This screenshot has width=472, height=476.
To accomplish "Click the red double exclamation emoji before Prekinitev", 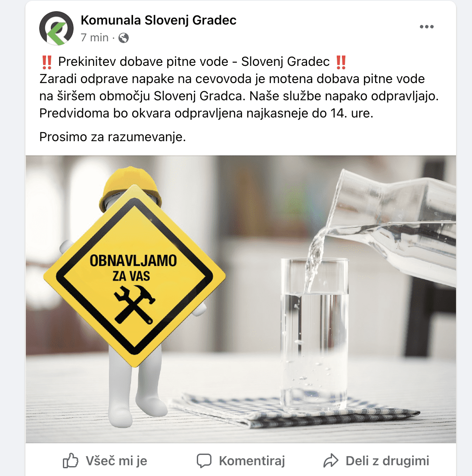I will 47,62.
